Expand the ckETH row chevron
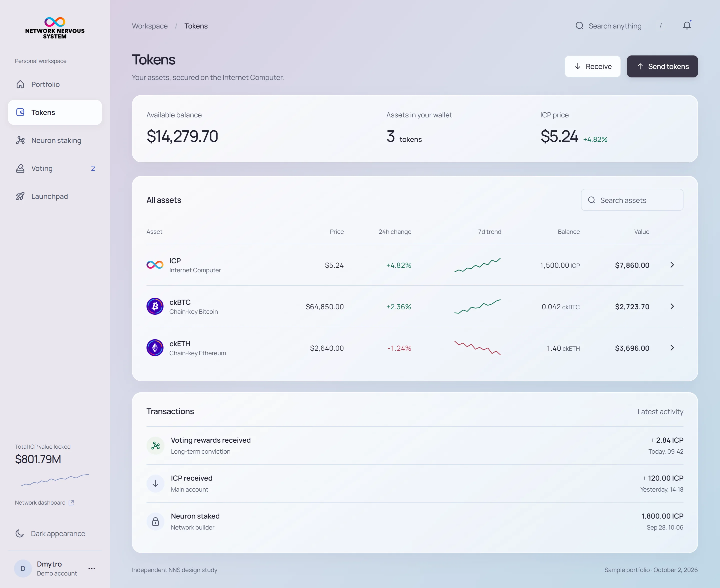Viewport: 720px width, 588px height. 672,348
